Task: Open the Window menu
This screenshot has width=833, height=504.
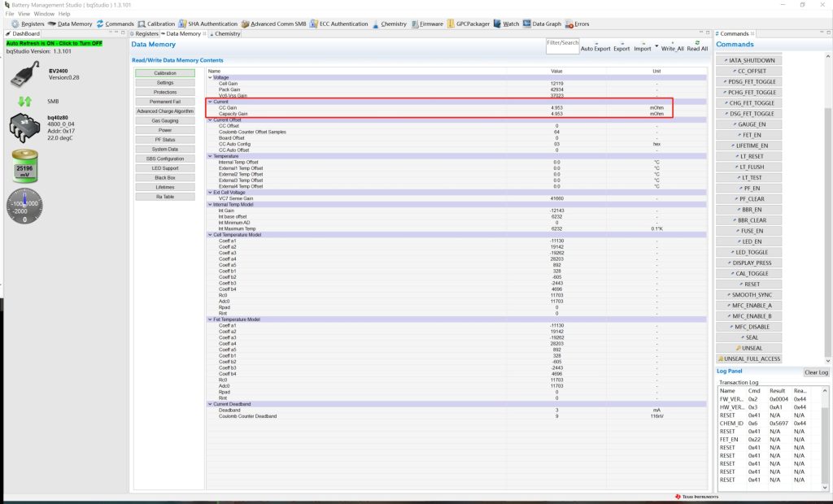Action: (44, 14)
